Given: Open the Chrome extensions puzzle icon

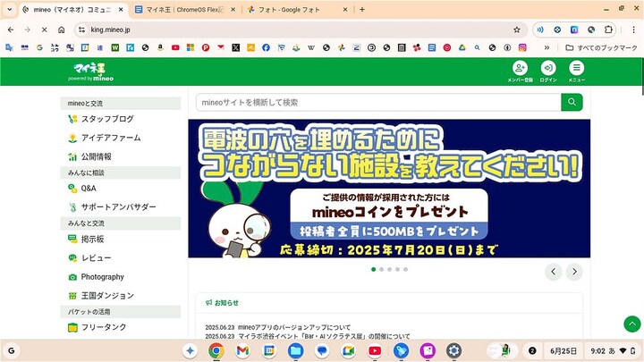Looking at the screenshot, I should tap(608, 29).
